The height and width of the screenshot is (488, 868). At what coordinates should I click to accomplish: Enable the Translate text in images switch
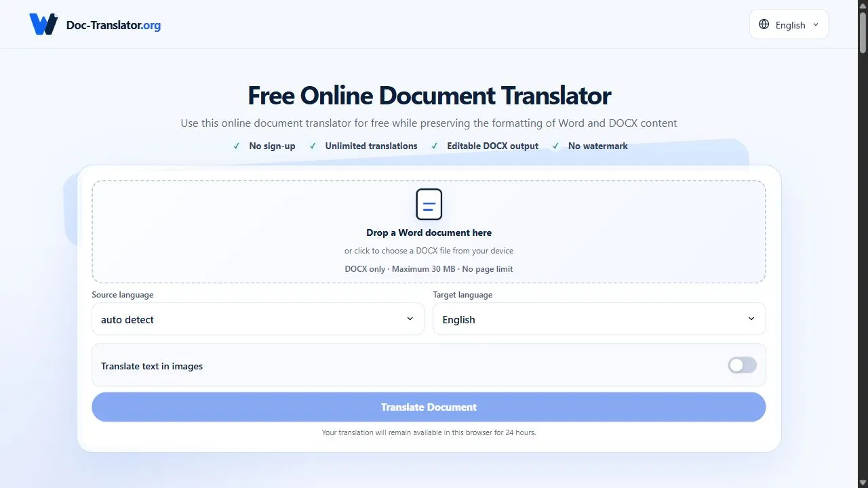pos(742,365)
